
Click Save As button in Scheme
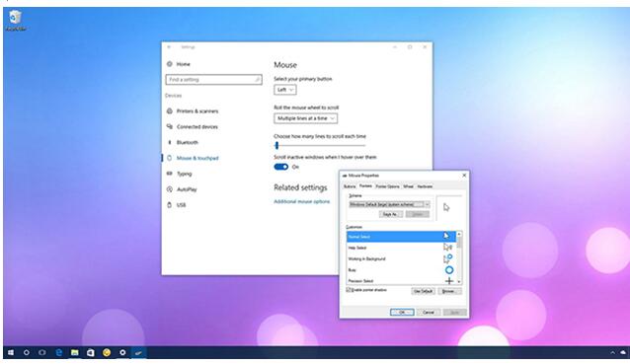pyautogui.click(x=390, y=214)
